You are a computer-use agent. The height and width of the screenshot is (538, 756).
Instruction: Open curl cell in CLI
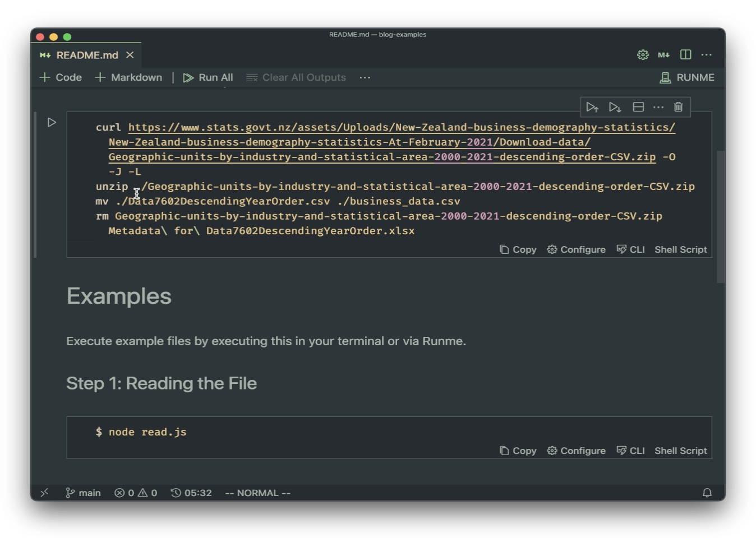[630, 249]
